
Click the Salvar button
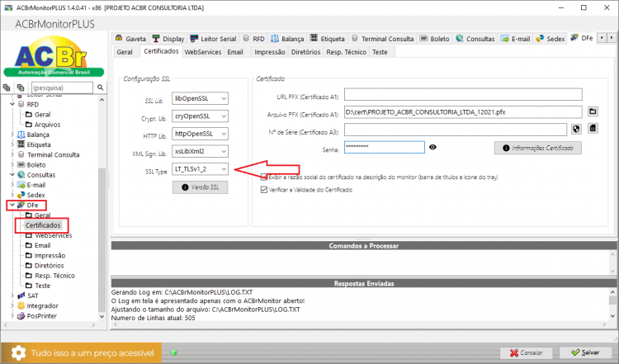pyautogui.click(x=585, y=352)
